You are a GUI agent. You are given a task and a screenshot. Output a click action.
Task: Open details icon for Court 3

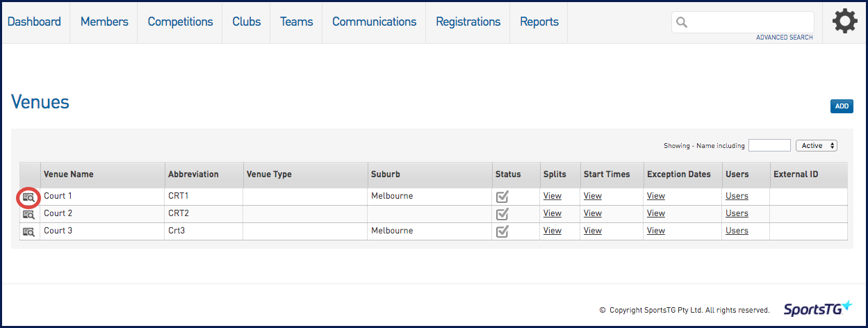click(28, 231)
